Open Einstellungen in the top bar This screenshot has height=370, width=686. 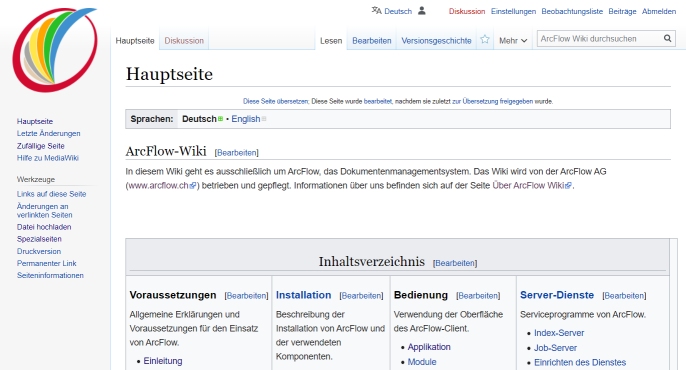(513, 11)
